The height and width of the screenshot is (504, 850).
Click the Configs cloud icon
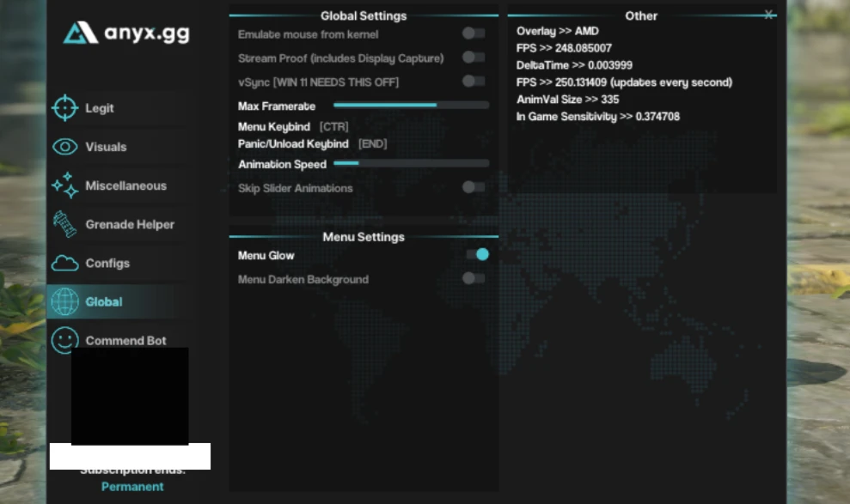click(65, 263)
